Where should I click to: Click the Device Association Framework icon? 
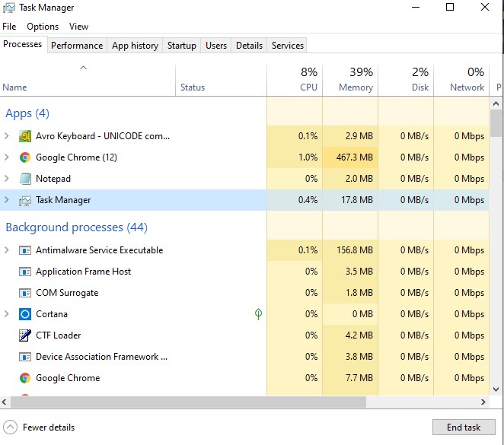(25, 357)
